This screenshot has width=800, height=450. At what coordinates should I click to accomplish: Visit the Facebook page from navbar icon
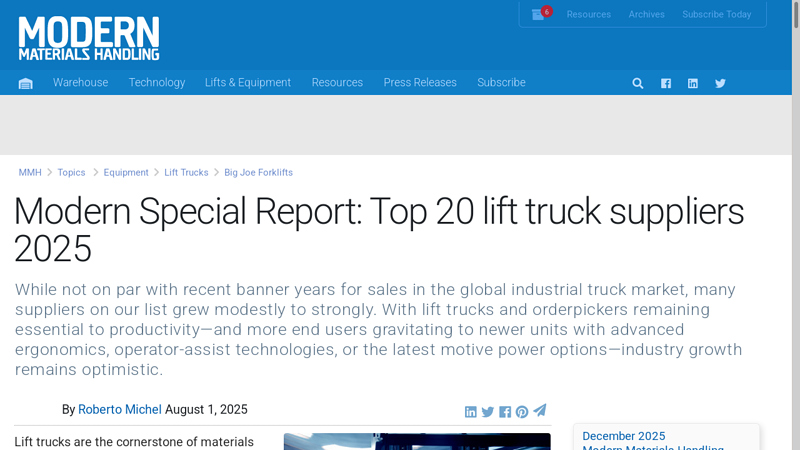(x=666, y=83)
